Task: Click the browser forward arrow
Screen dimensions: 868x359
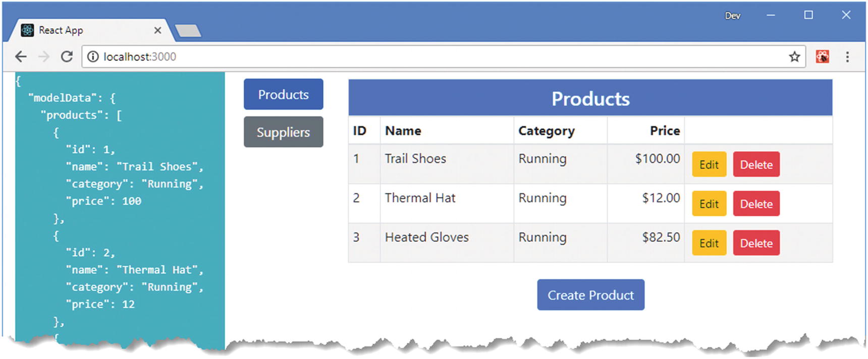Action: 44,56
